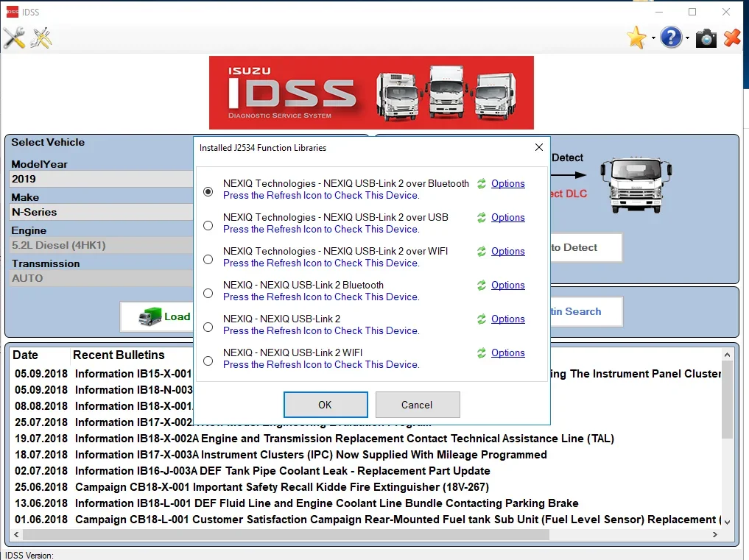Click the bulletins list scroll up arrow

[x=727, y=355]
